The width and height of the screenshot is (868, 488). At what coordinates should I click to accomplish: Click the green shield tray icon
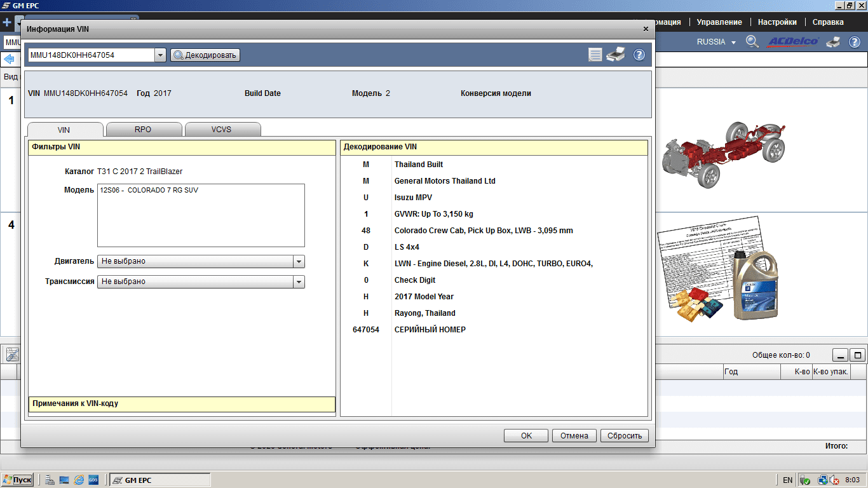point(805,480)
